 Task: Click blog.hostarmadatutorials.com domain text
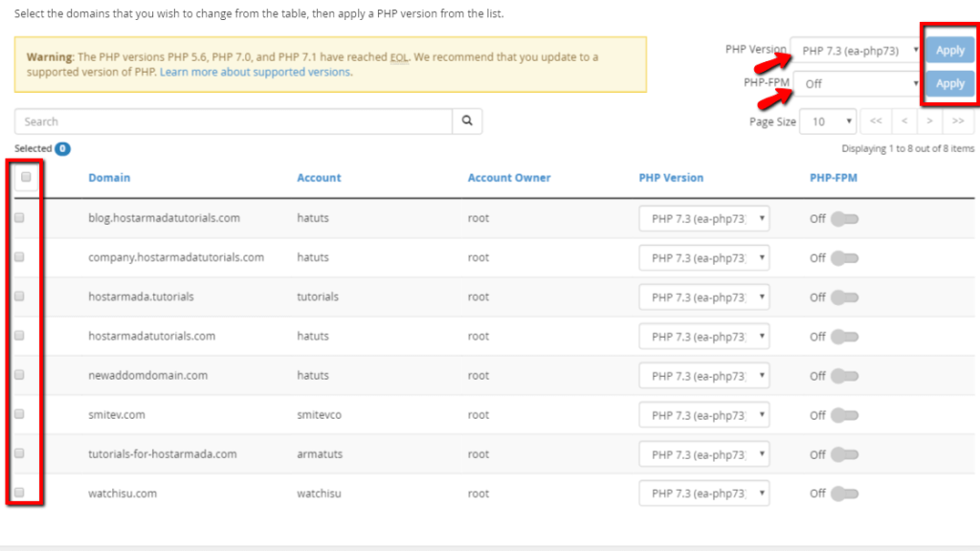point(164,218)
